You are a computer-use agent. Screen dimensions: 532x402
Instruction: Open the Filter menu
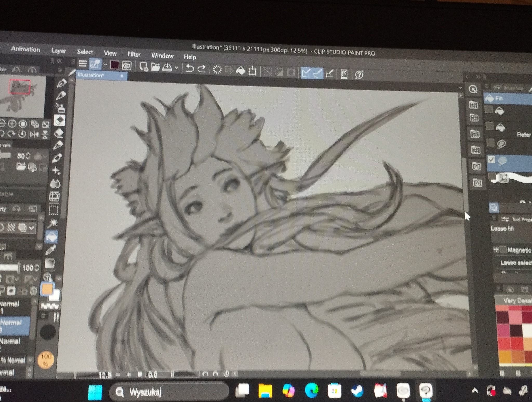134,54
